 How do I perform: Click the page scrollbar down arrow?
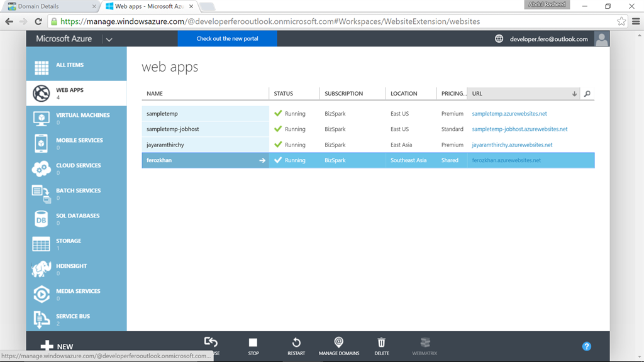pos(640,358)
